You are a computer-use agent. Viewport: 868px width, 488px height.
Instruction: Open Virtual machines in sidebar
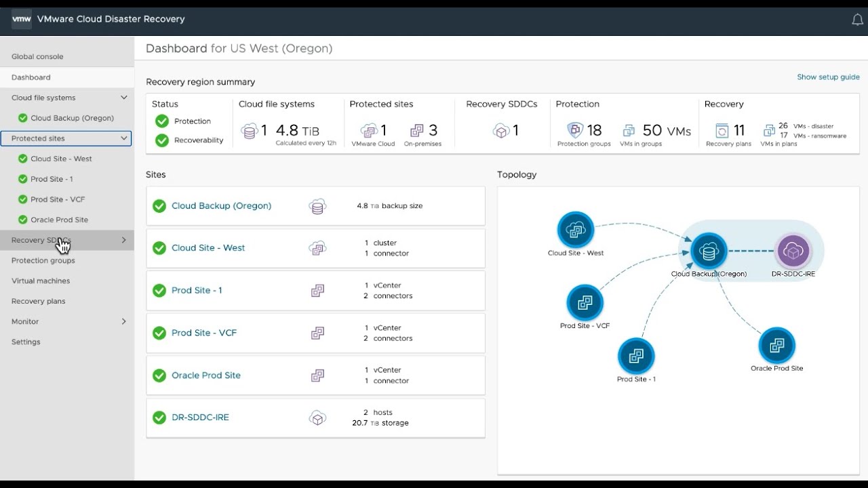[41, 281]
